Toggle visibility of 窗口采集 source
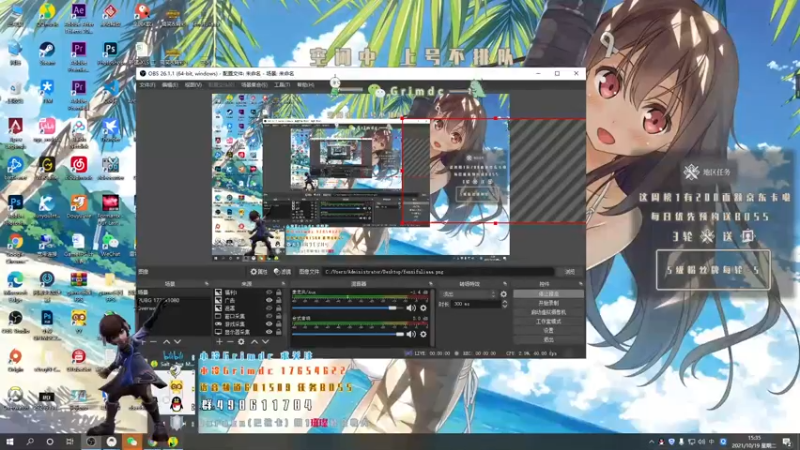Screen dimensions: 800x450 click(269, 316)
